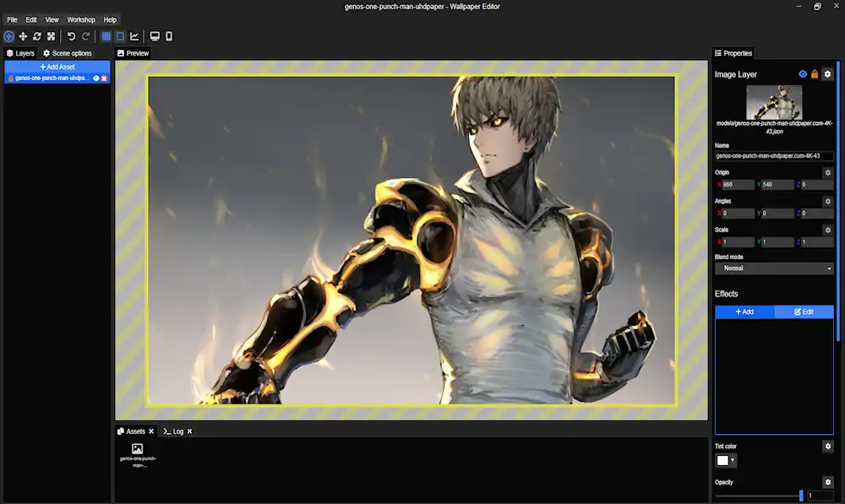845x504 pixels.
Task: Open the File menu
Action: (x=12, y=20)
